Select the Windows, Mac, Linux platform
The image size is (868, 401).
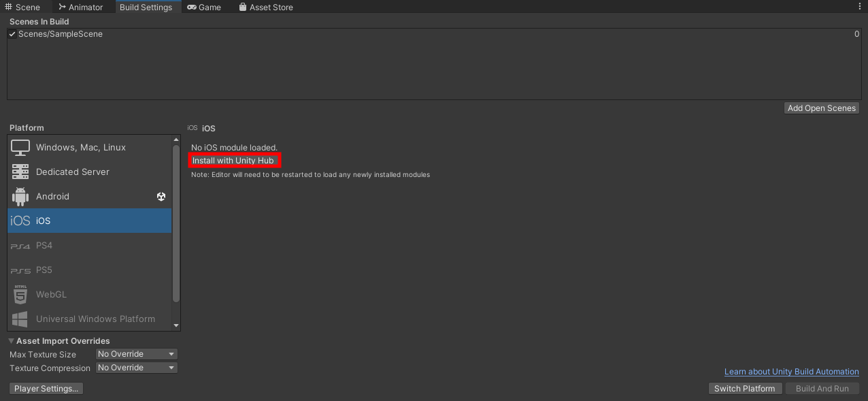(x=89, y=147)
